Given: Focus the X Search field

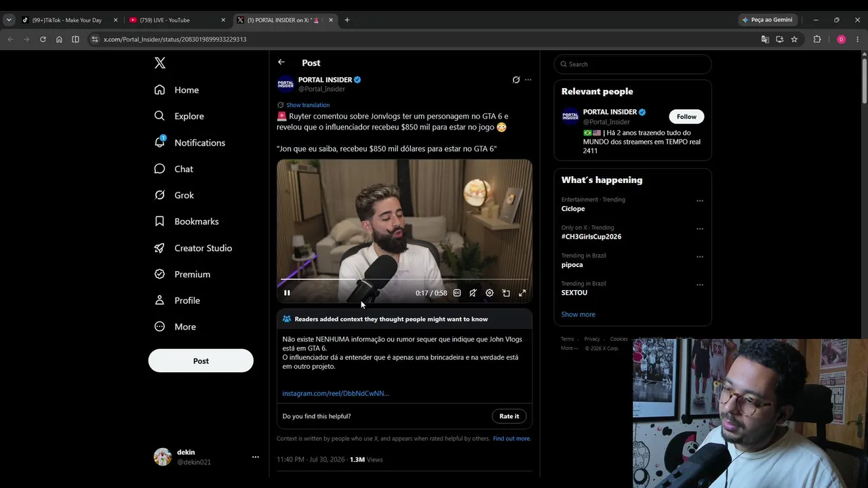Looking at the screenshot, I should [633, 64].
